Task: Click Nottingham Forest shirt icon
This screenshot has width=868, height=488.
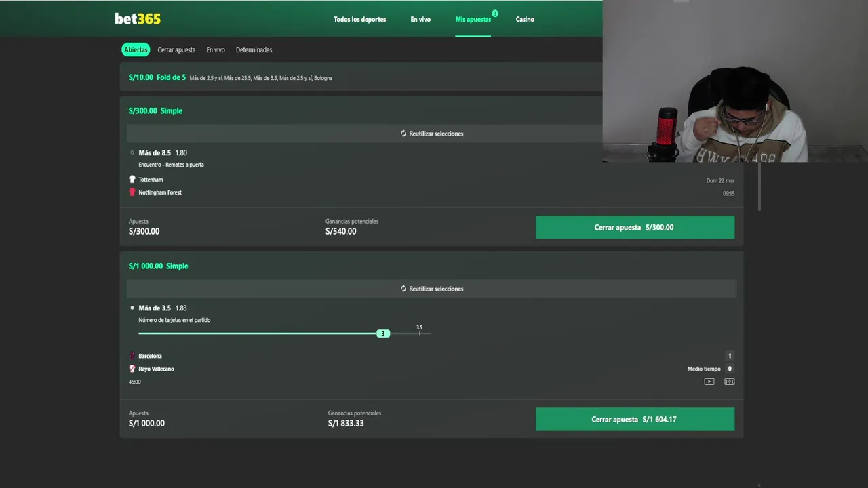Action: 132,192
